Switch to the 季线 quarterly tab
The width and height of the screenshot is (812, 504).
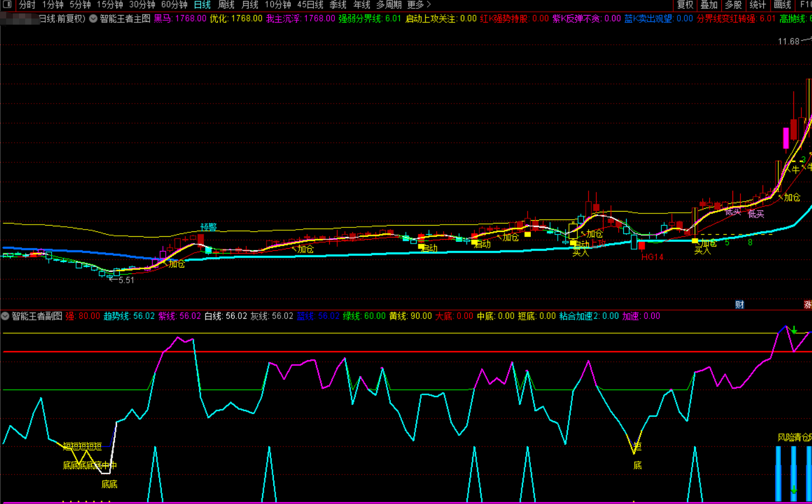338,4
